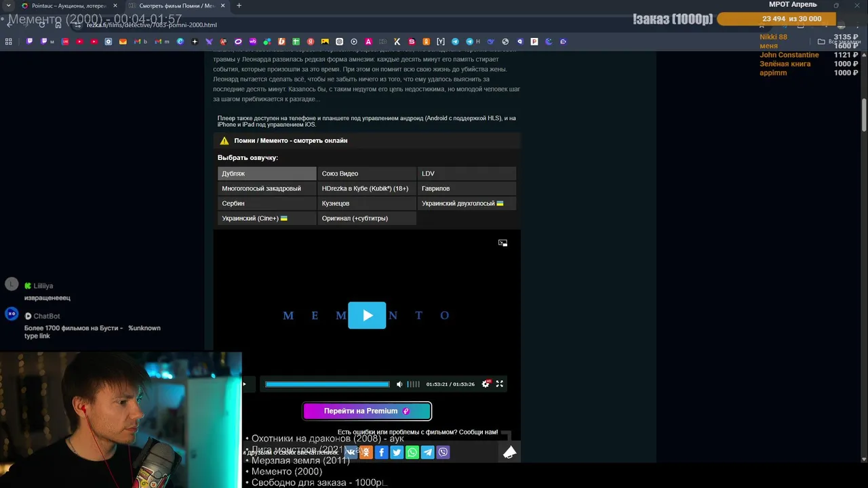Viewport: 868px width, 488px height.
Task: Switch to the Pointauc browser tab
Action: [68, 5]
